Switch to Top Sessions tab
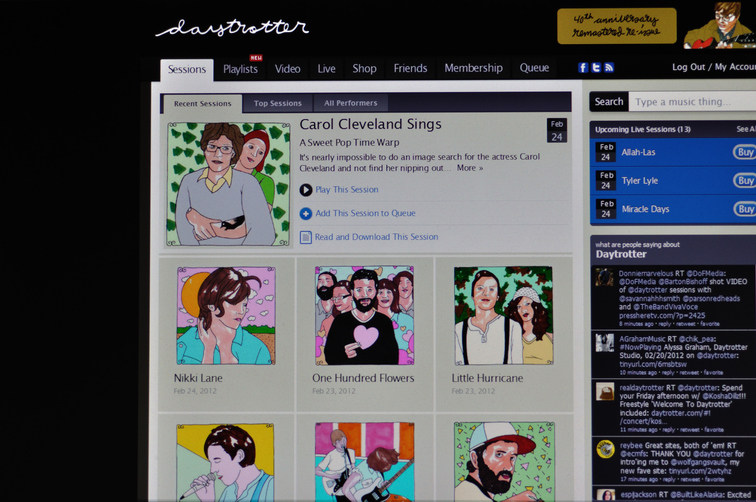Image resolution: width=756 pixels, height=502 pixels. tap(278, 103)
